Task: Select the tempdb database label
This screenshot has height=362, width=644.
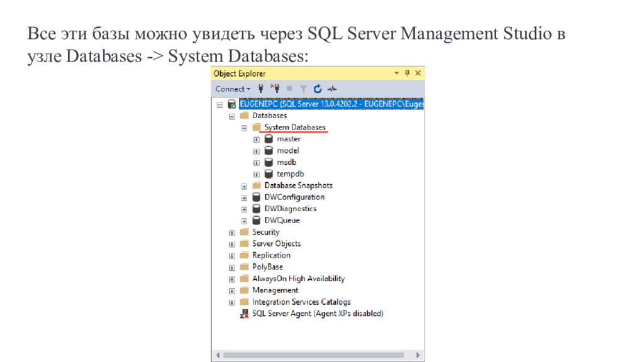Action: (291, 174)
